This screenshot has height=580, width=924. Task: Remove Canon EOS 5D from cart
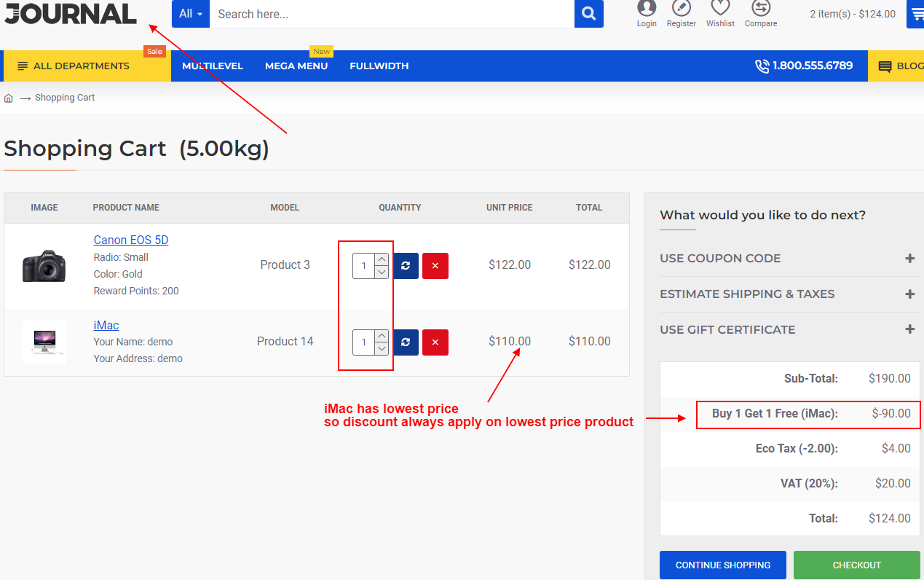(x=435, y=266)
